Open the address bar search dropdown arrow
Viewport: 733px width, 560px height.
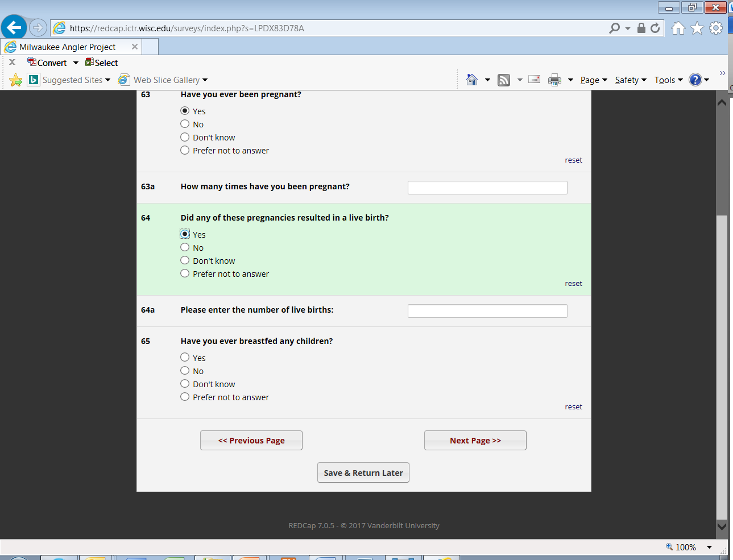[628, 28]
